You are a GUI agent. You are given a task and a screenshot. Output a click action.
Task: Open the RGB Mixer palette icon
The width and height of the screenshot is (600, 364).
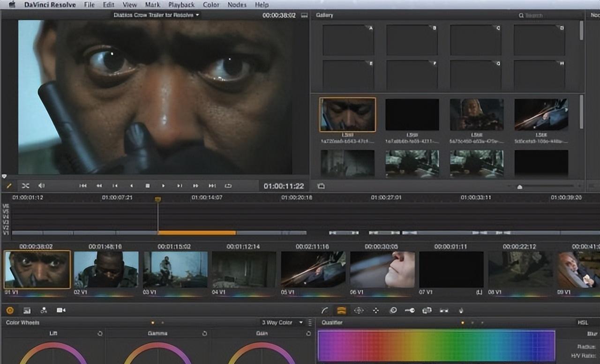(44, 310)
